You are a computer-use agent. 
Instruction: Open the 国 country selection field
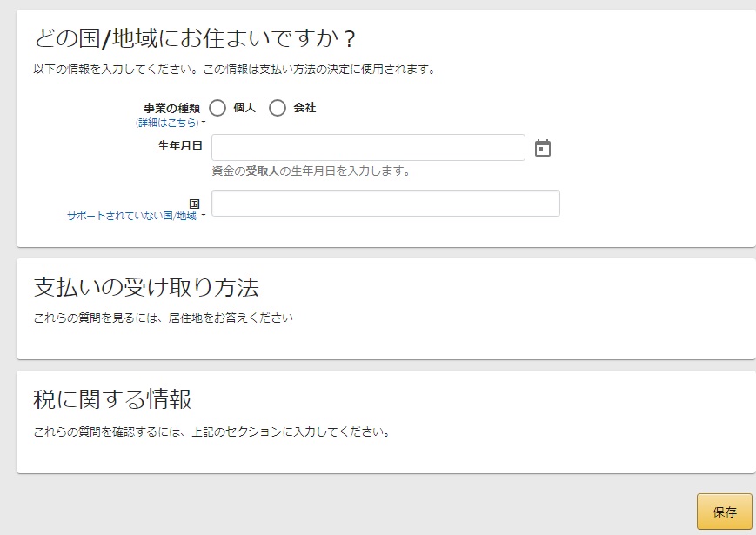click(385, 204)
